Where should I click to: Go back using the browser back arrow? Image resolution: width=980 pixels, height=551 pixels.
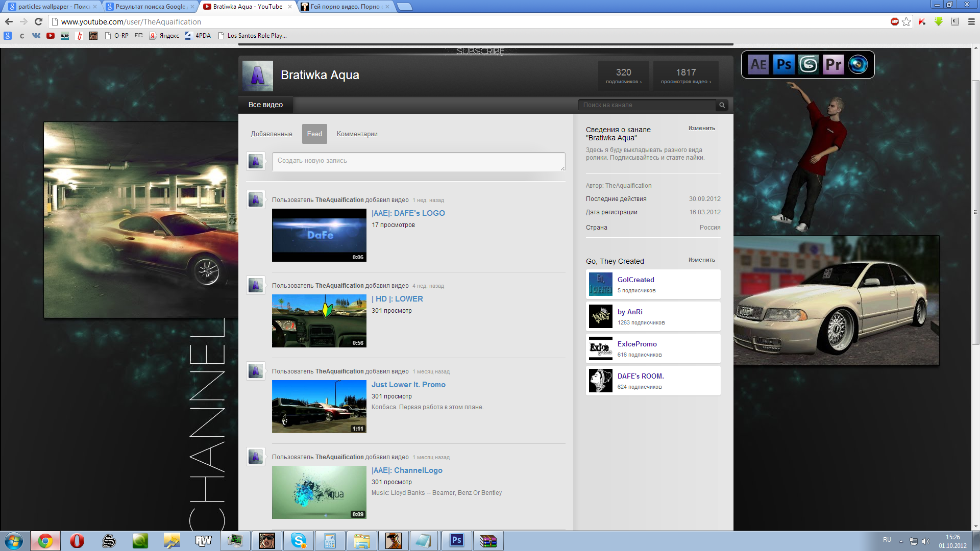point(9,21)
